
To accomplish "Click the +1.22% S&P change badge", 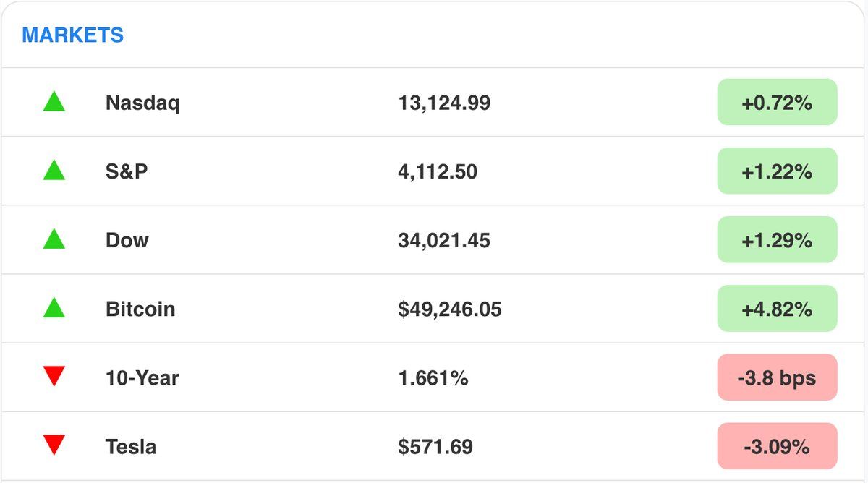I will point(777,171).
